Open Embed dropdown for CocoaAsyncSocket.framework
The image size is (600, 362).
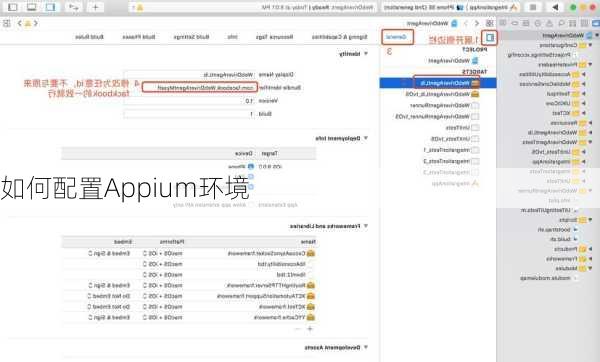pos(109,253)
